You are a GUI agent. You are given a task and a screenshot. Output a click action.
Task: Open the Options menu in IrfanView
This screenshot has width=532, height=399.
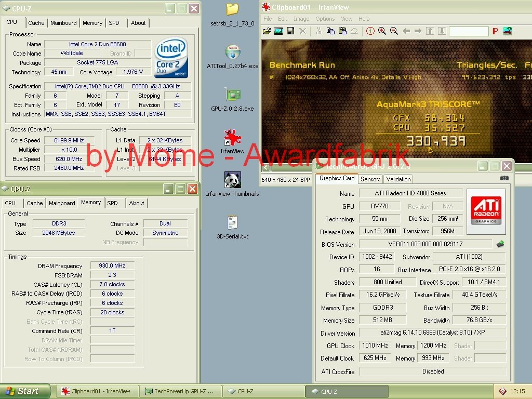[x=325, y=19]
